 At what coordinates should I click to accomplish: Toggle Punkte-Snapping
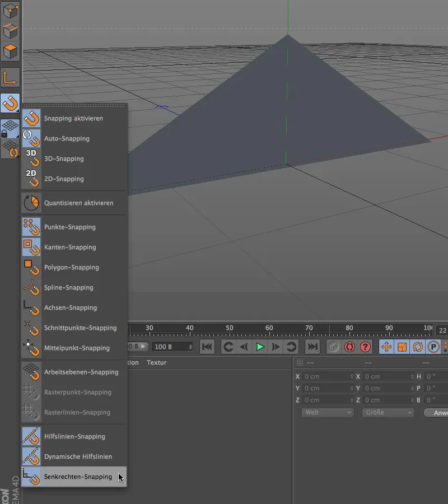click(74, 227)
